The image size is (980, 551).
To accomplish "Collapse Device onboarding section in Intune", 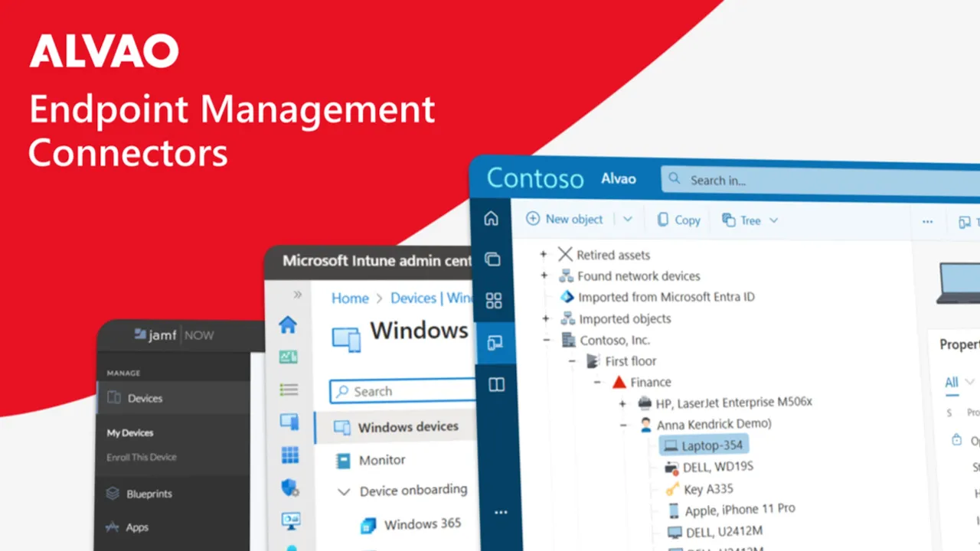I will [x=345, y=492].
